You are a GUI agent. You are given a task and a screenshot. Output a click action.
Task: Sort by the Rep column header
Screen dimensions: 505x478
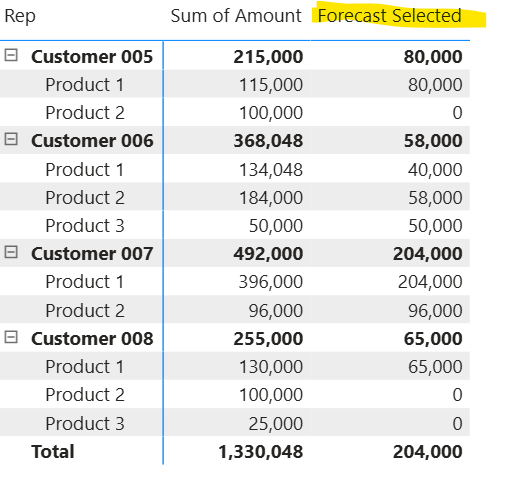[x=20, y=16]
